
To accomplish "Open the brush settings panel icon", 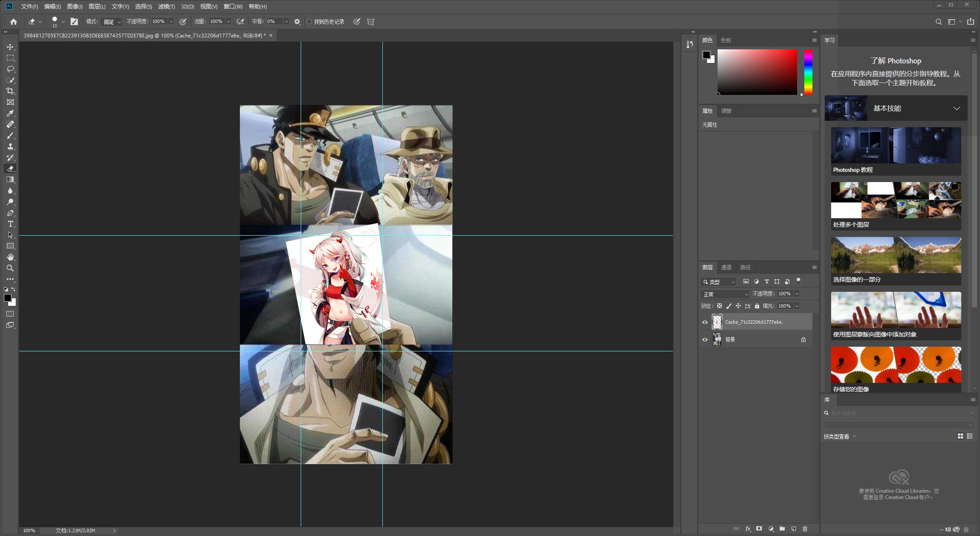I will click(74, 22).
